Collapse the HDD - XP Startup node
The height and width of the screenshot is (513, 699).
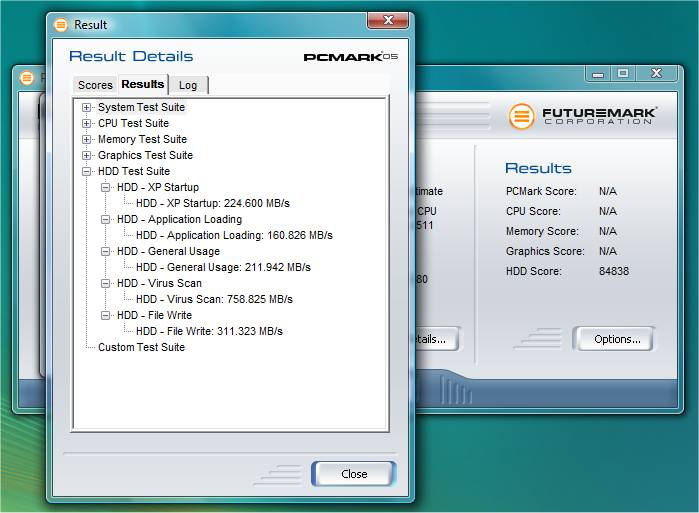pos(105,188)
